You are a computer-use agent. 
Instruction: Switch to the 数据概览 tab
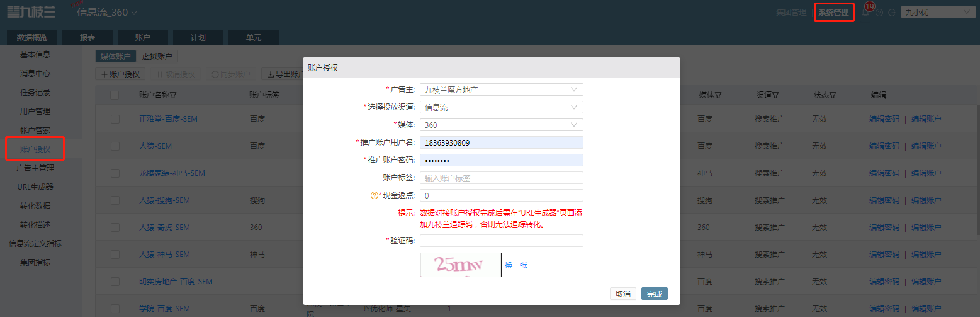point(32,37)
